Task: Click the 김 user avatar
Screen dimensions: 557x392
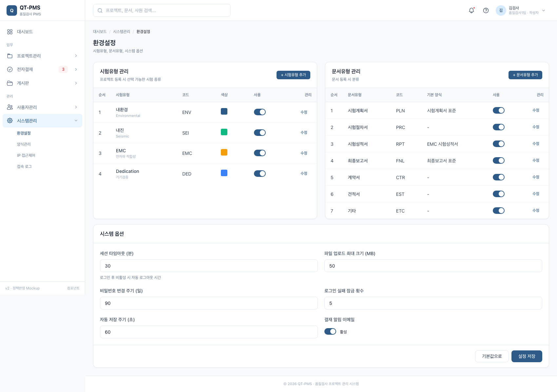Action: (501, 10)
